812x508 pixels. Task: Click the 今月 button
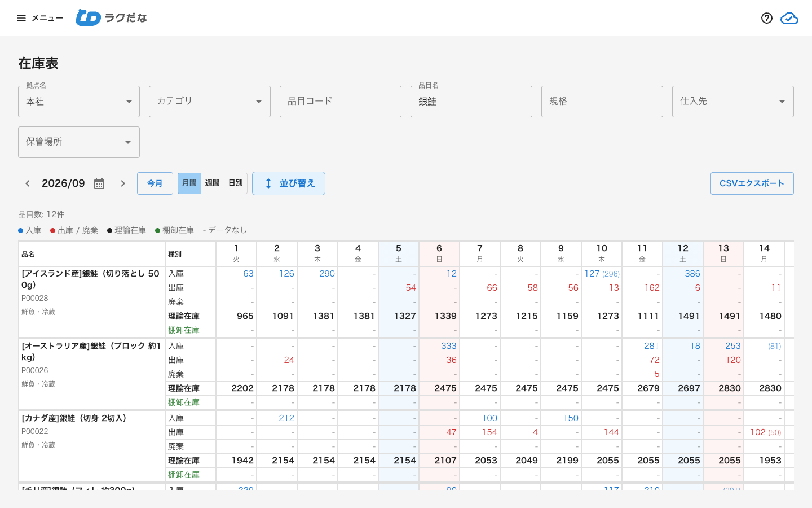coord(155,183)
